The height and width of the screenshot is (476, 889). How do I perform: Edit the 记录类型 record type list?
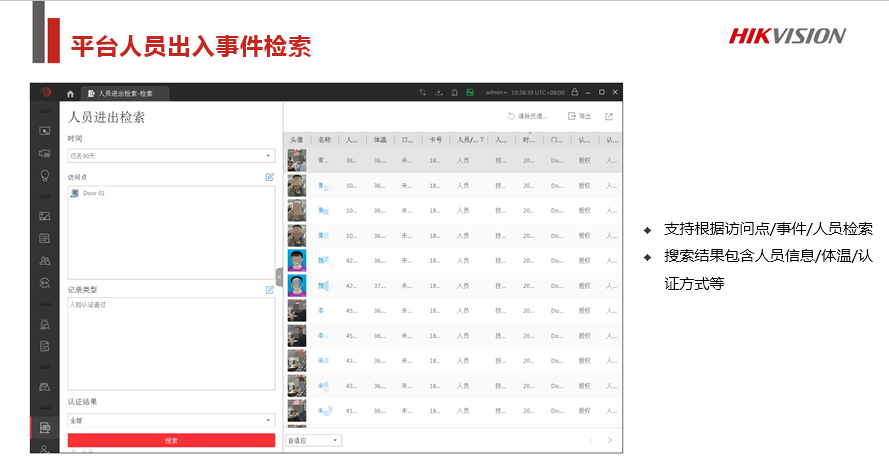pyautogui.click(x=269, y=290)
